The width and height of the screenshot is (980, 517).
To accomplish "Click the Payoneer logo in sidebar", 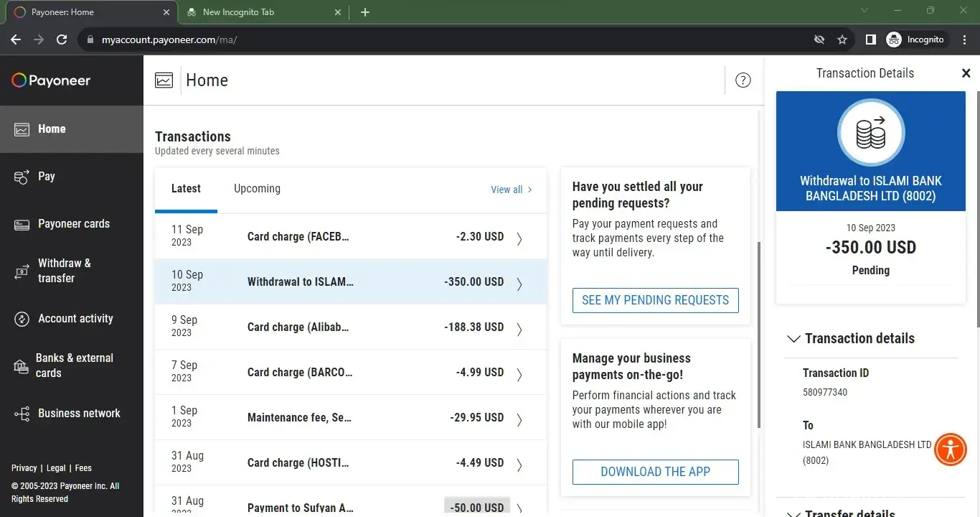I will point(51,80).
